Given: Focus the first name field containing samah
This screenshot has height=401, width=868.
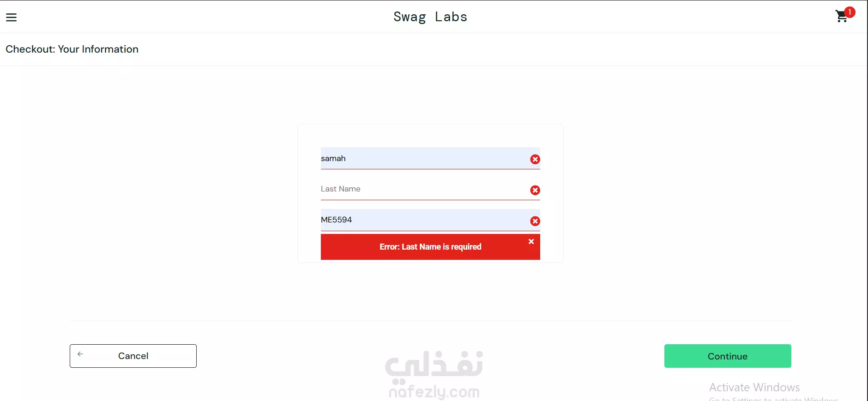Looking at the screenshot, I should click(430, 158).
